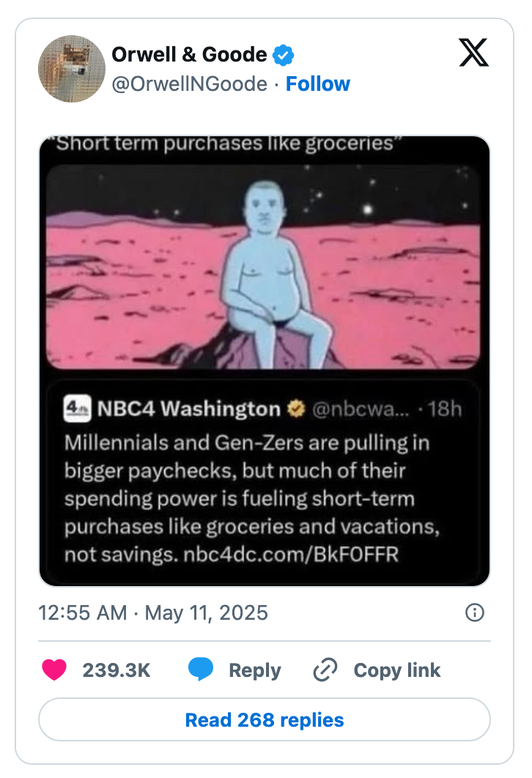Open the Read 268 replies button
Image resolution: width=532 pixels, height=778 pixels.
pyautogui.click(x=265, y=719)
